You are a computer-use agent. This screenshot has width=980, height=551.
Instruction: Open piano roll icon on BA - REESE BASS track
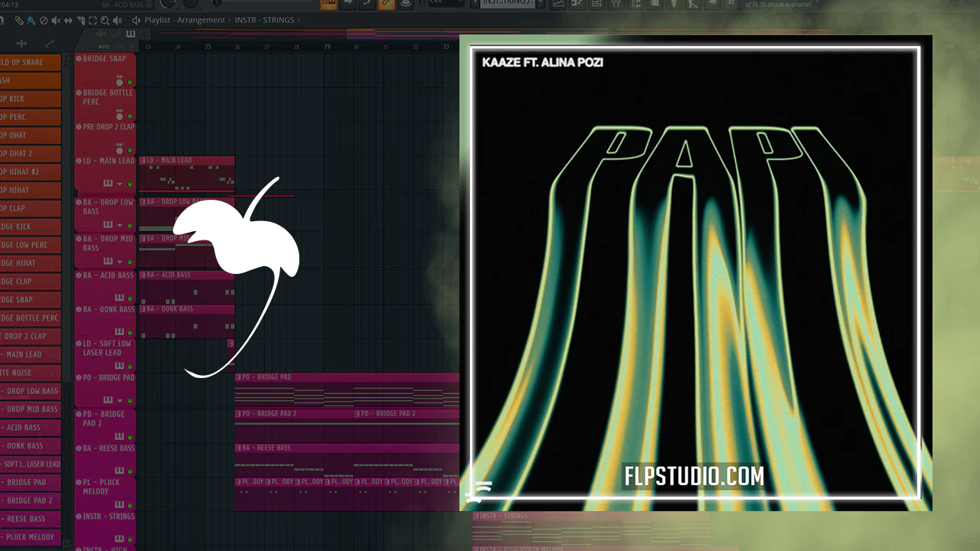pyautogui.click(x=119, y=470)
